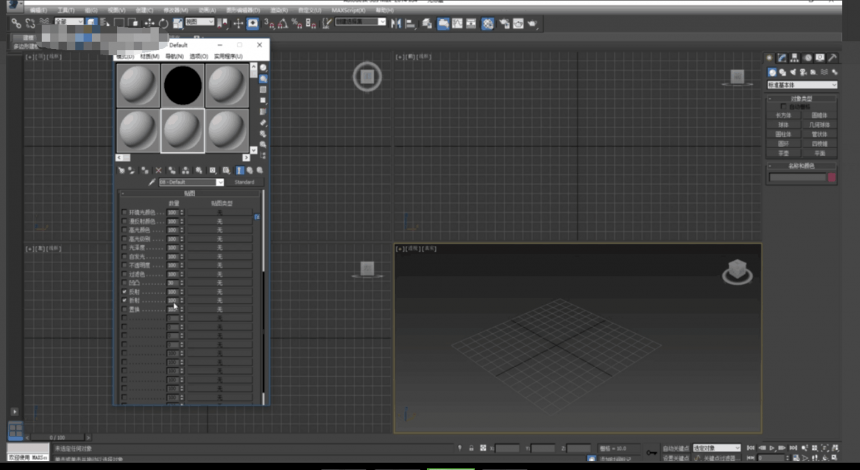Screen dimensions: 860x470
Task: Click the Lights category icon
Action: pos(793,72)
